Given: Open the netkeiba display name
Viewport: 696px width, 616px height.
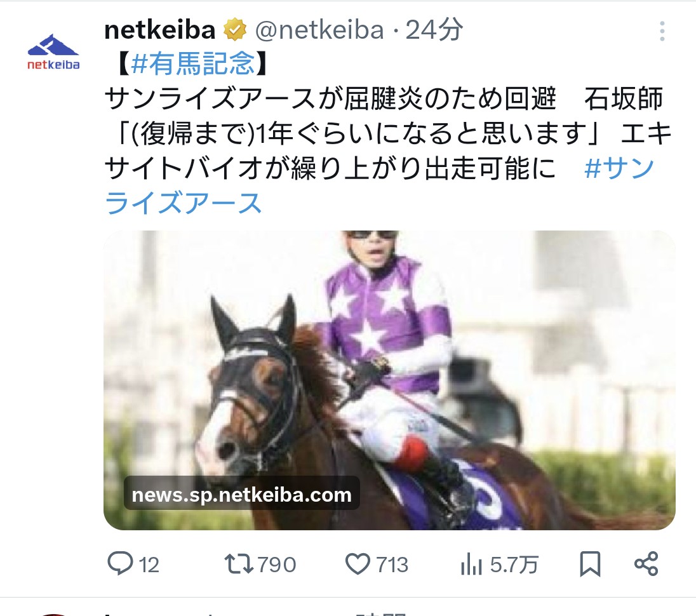Looking at the screenshot, I should tap(160, 30).
